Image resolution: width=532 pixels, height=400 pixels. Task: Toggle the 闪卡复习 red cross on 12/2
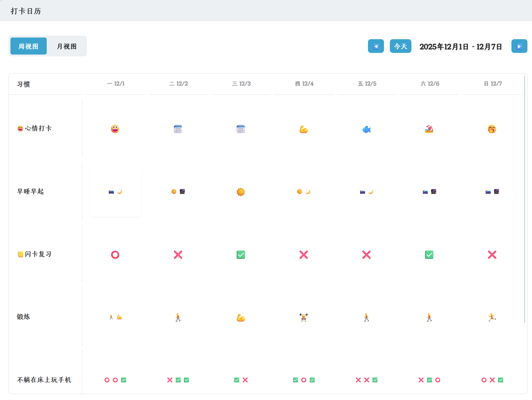coord(178,255)
